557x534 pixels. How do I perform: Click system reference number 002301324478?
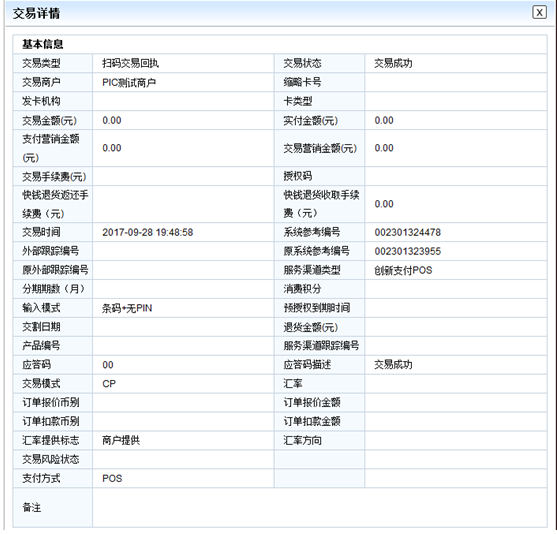(407, 232)
